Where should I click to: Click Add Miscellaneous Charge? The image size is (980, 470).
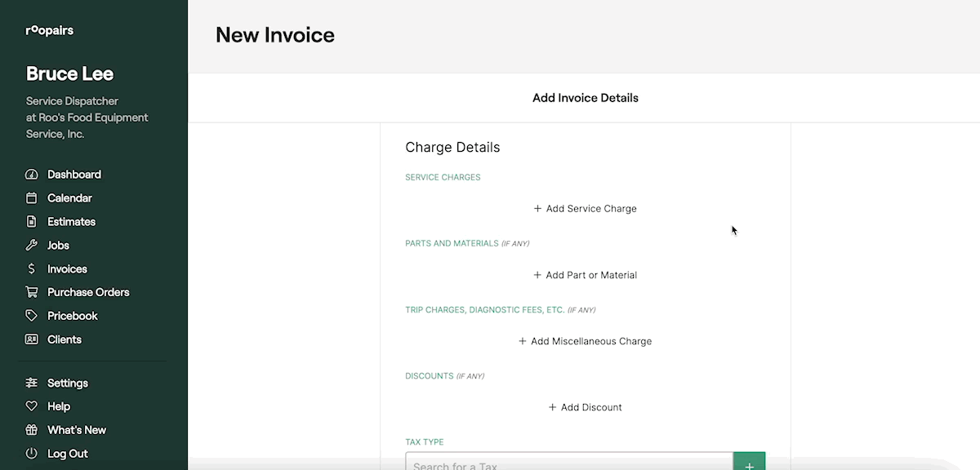click(x=585, y=341)
